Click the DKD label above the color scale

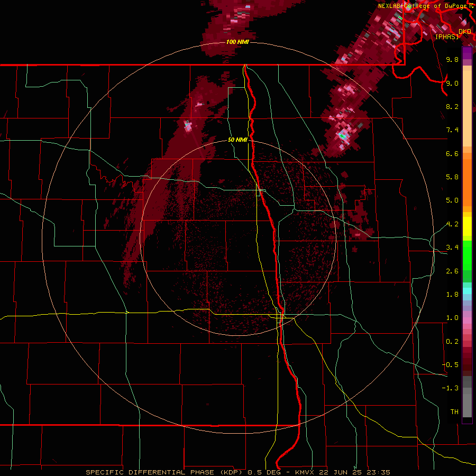(x=465, y=32)
